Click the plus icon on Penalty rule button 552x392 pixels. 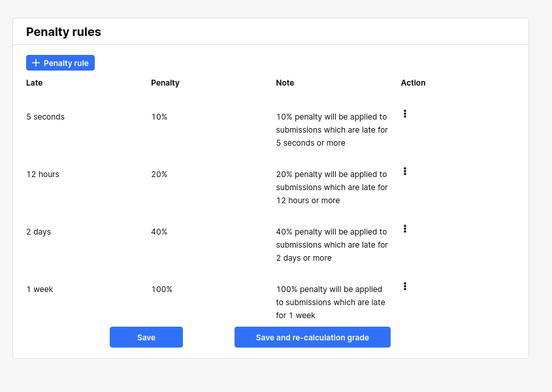36,63
